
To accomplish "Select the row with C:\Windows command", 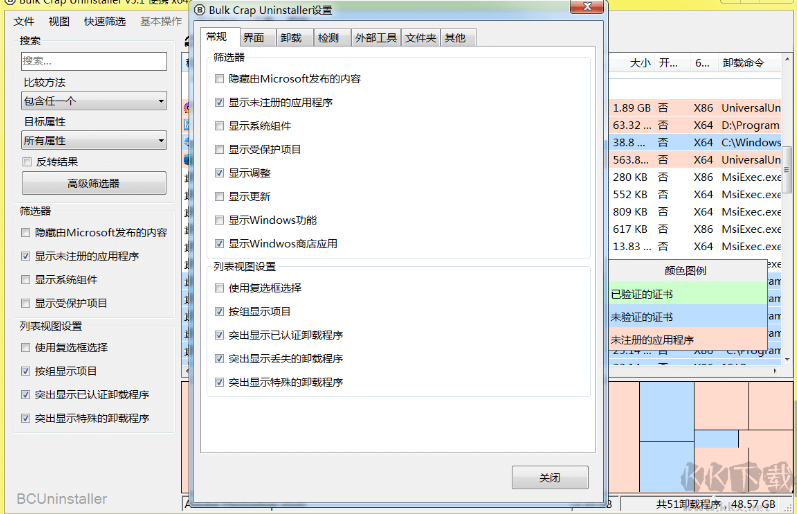I will pos(695,142).
